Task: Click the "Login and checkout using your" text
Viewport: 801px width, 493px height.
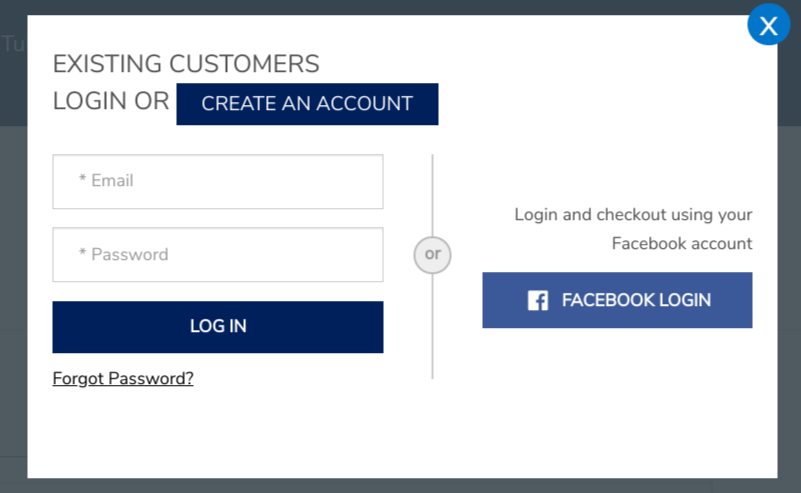Action: click(x=633, y=215)
